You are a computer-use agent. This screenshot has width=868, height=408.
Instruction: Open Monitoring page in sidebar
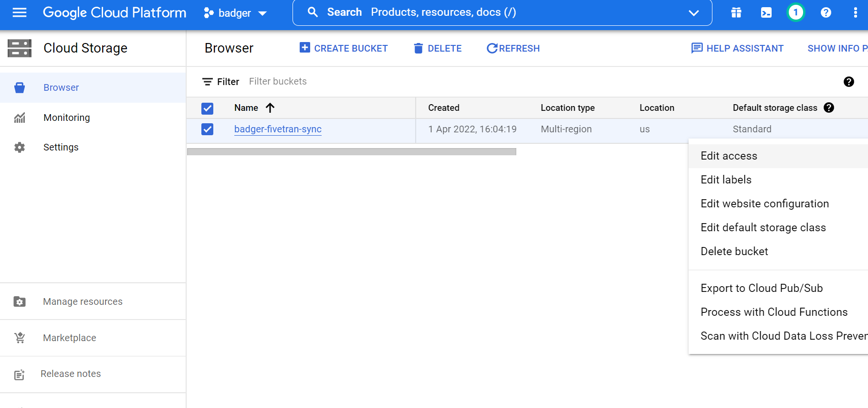[x=67, y=118]
